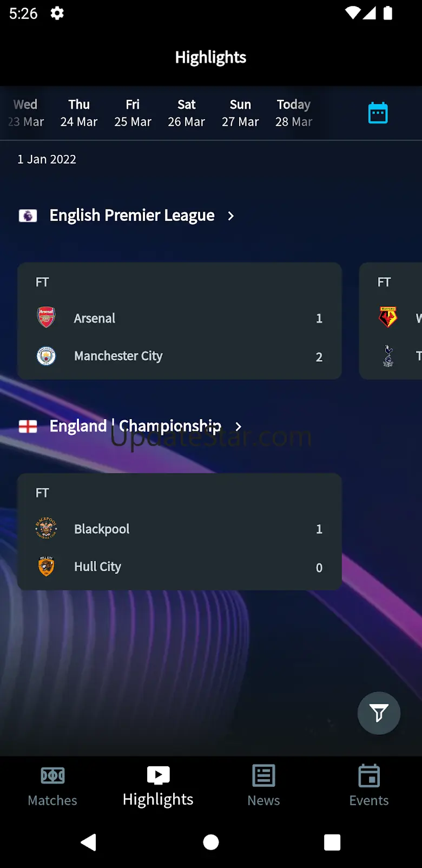
Task: Expand English Premier League chevron arrow
Action: coord(231,216)
